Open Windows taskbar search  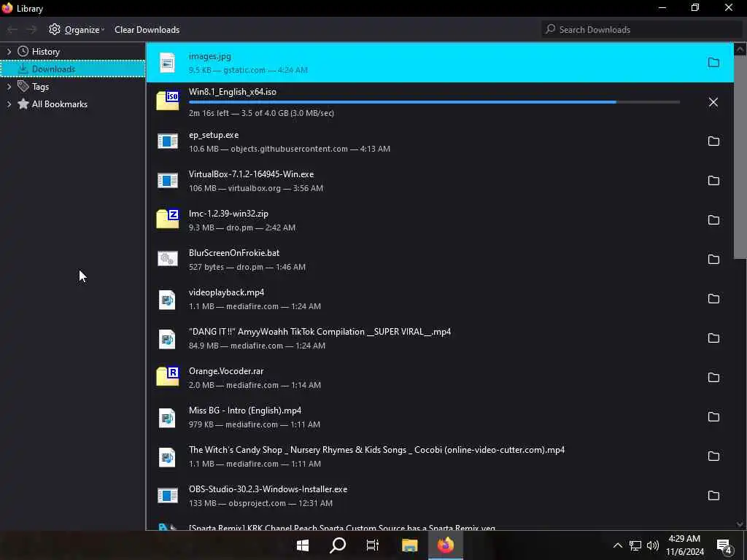(x=338, y=545)
